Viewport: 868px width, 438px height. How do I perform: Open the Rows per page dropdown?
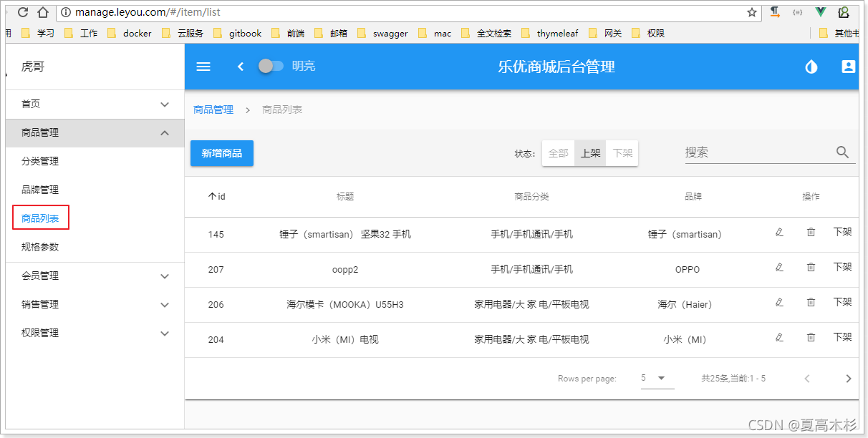tap(657, 378)
